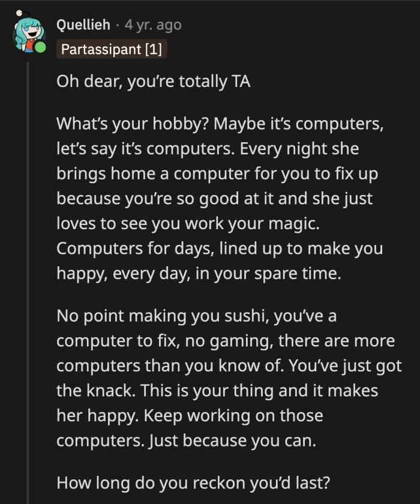Click the "Oh dear, you're totally TA" line
Viewport: 420px width, 504px height.
point(153,82)
